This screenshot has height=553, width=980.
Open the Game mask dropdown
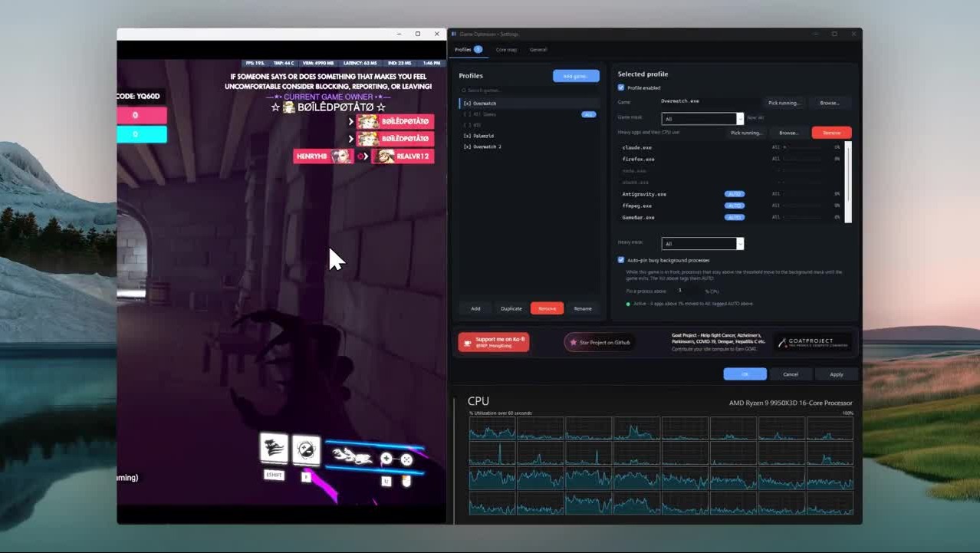[x=702, y=119]
